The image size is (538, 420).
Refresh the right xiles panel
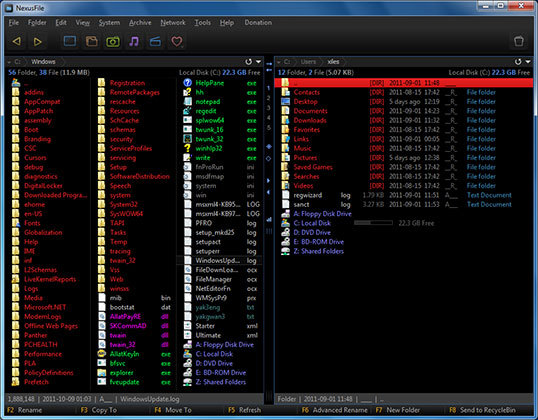coord(518,62)
